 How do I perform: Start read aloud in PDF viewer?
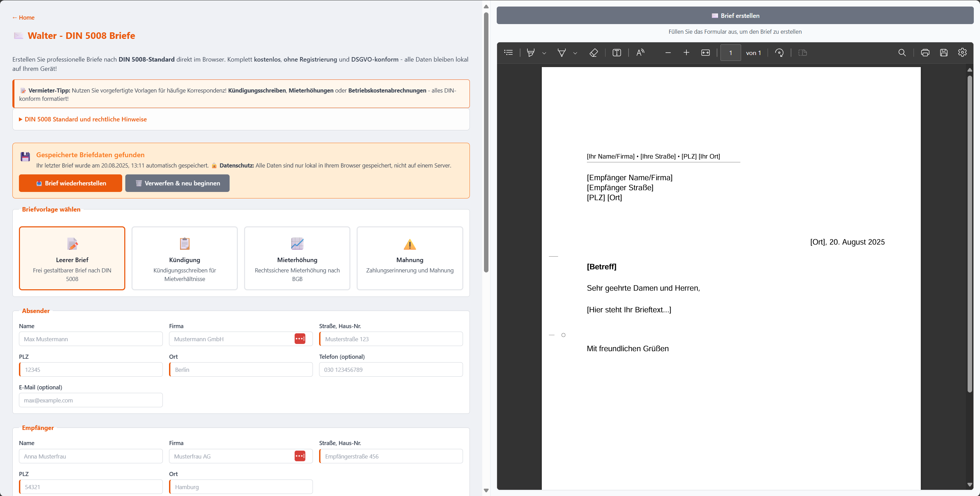(x=640, y=52)
